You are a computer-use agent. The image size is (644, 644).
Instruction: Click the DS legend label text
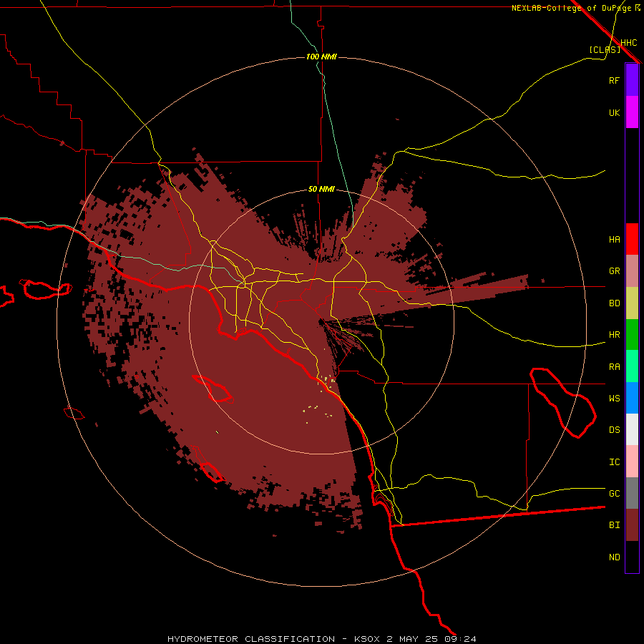(x=614, y=430)
